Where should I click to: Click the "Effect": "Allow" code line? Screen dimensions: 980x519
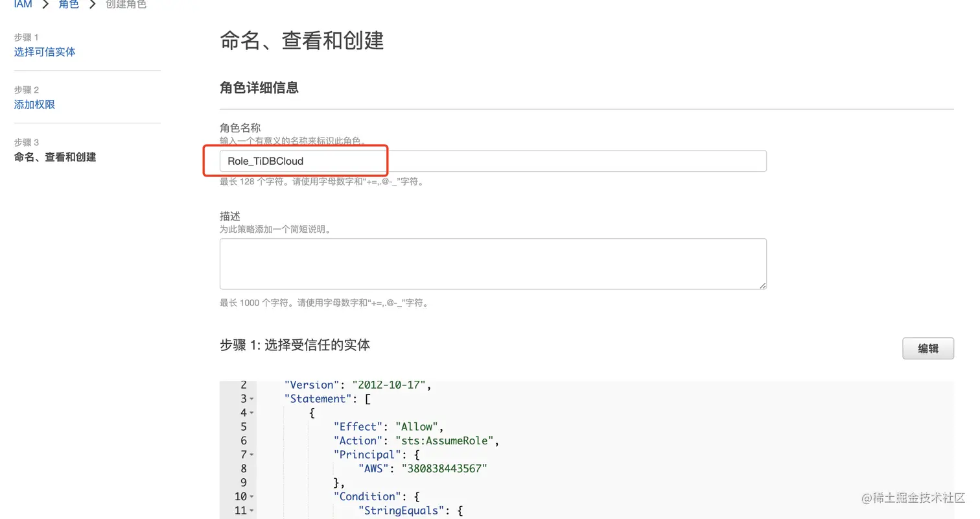[388, 426]
